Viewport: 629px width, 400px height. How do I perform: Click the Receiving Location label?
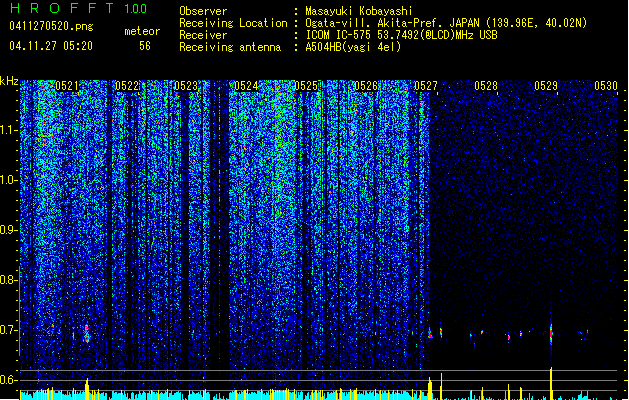pos(233,23)
